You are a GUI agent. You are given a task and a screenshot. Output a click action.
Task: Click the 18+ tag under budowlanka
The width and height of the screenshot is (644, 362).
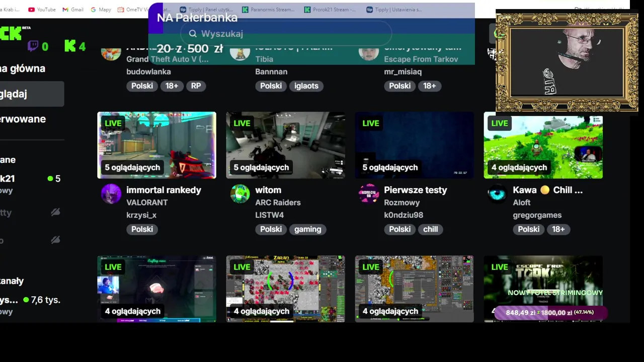[172, 86]
